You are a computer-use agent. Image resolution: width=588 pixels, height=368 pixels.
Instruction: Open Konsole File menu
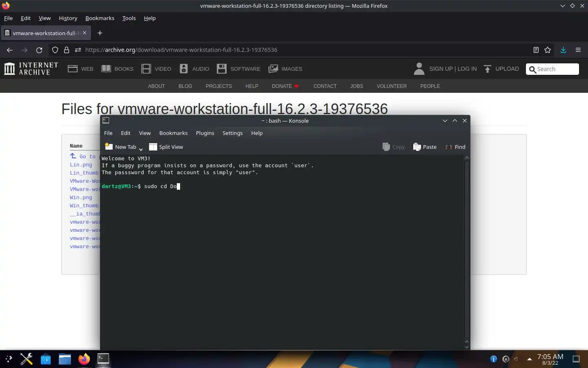click(x=108, y=133)
